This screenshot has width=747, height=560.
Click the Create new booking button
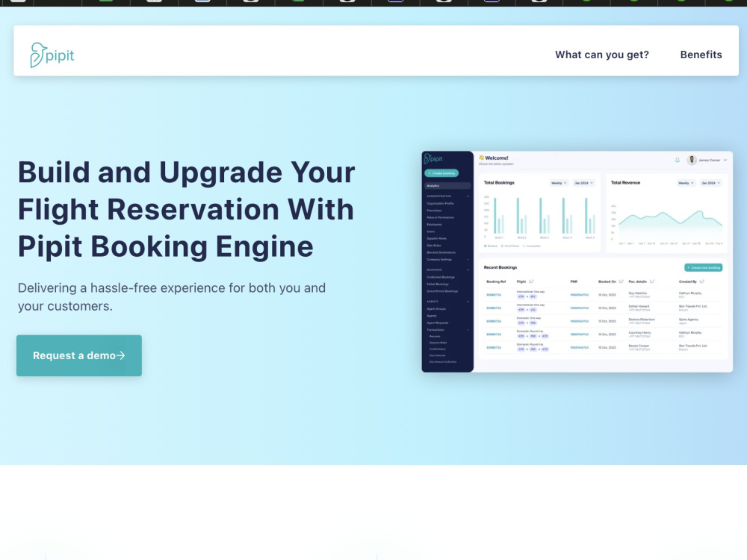[x=703, y=267]
